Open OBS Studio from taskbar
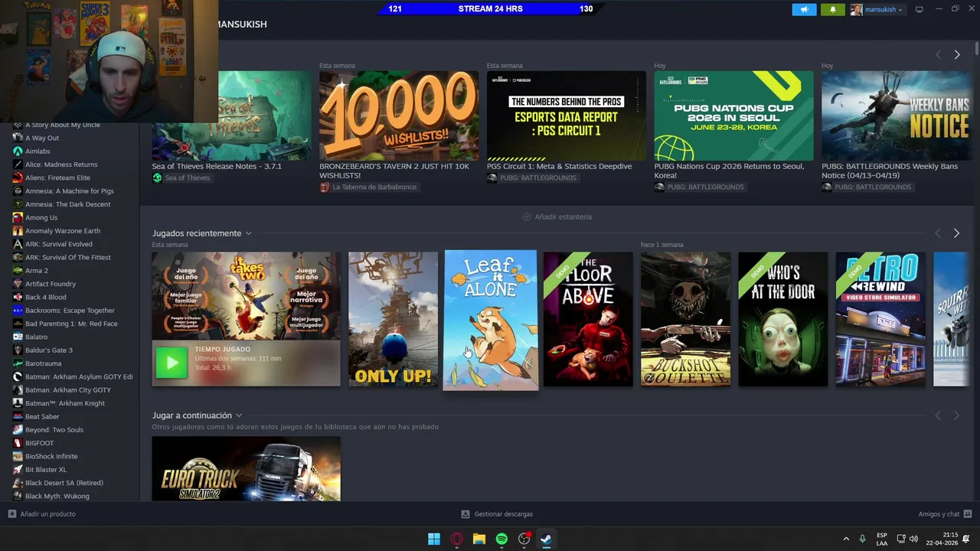980x551 pixels. pyautogui.click(x=524, y=539)
